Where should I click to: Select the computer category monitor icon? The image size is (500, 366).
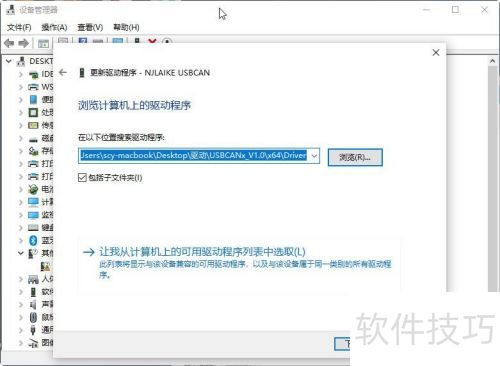click(x=33, y=202)
